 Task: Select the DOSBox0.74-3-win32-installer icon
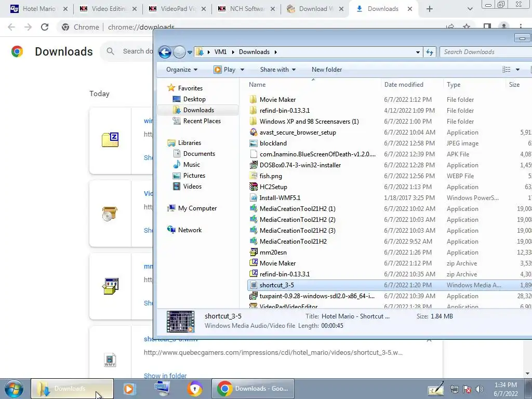(253, 165)
